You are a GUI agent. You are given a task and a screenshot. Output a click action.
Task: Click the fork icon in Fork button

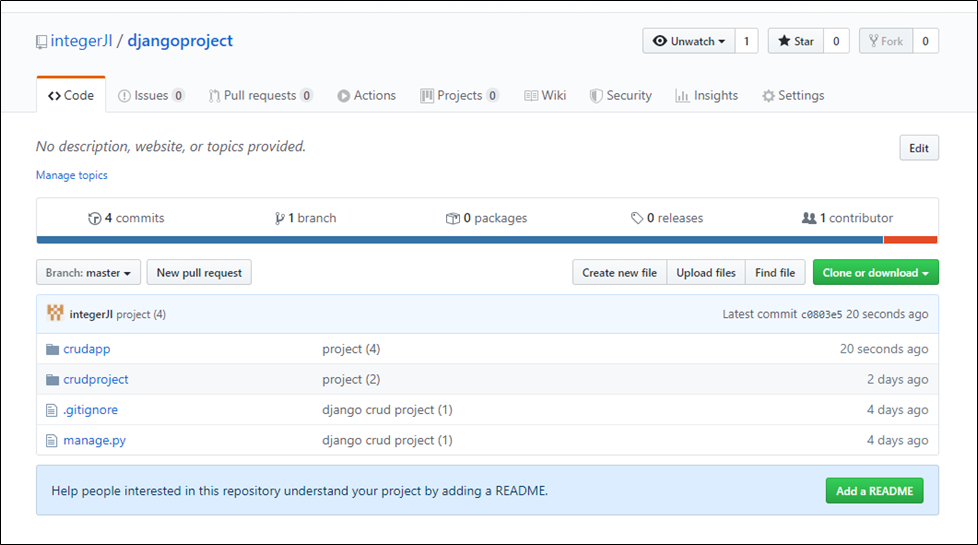[873, 41]
